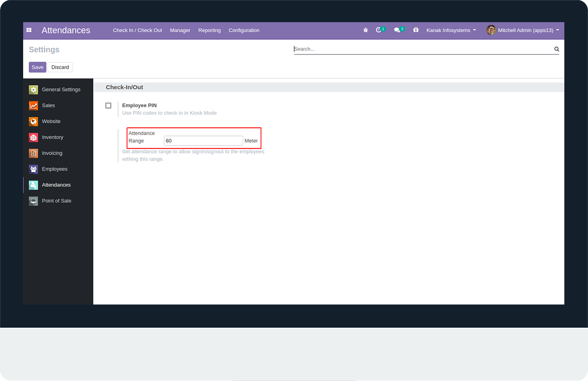Discard the settings changes
The image size is (588, 381).
[x=60, y=67]
